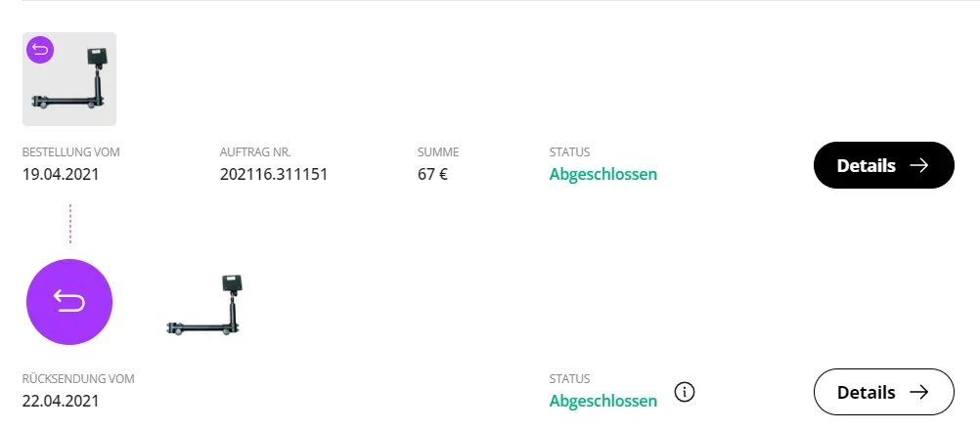
Task: Click the 'Rücksendung vom' label
Action: tap(78, 378)
